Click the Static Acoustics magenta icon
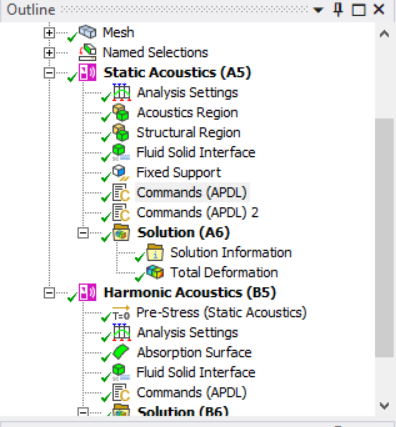 click(87, 72)
